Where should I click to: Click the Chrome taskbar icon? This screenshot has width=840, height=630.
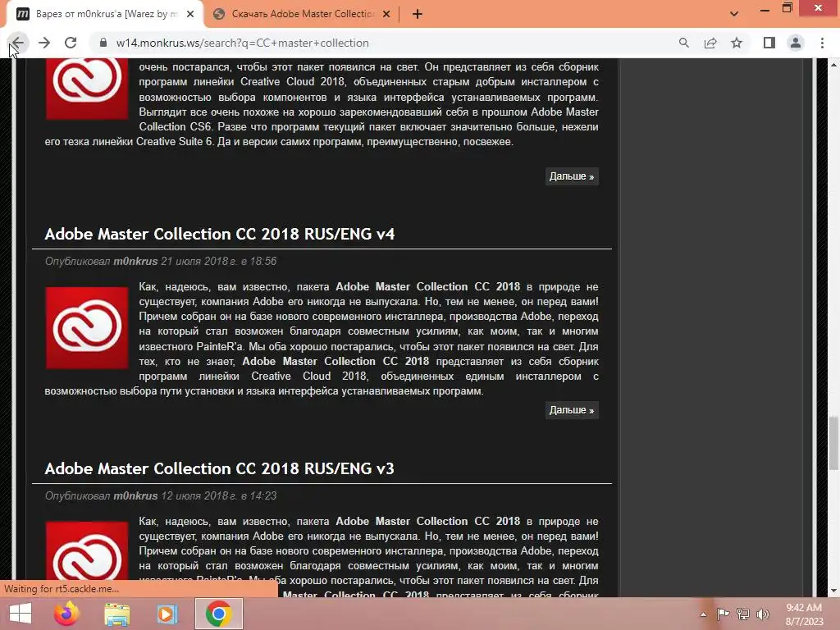click(x=218, y=614)
